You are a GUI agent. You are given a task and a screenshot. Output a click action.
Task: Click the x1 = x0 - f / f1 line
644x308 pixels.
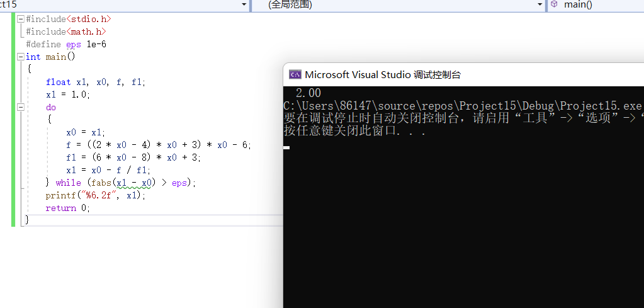pos(108,170)
